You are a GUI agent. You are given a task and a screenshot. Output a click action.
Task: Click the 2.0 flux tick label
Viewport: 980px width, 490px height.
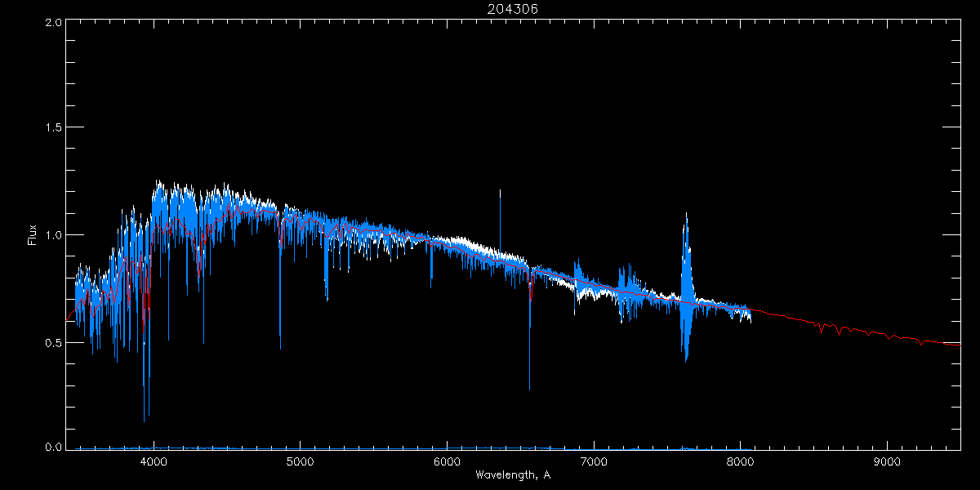click(55, 23)
